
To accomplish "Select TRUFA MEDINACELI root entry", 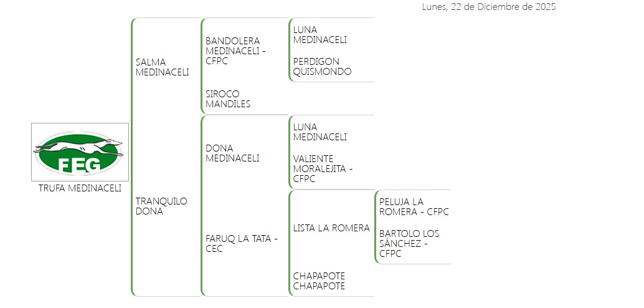I will tap(80, 188).
